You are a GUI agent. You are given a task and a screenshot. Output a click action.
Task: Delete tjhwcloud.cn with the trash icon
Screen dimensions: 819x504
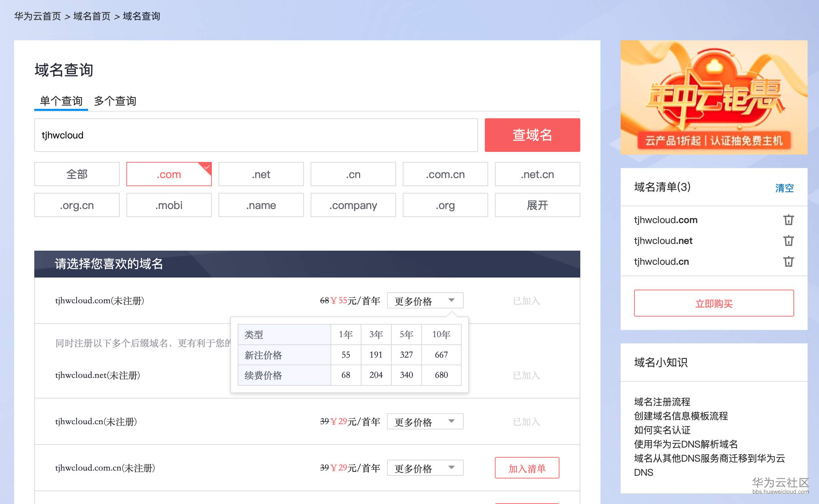[789, 261]
